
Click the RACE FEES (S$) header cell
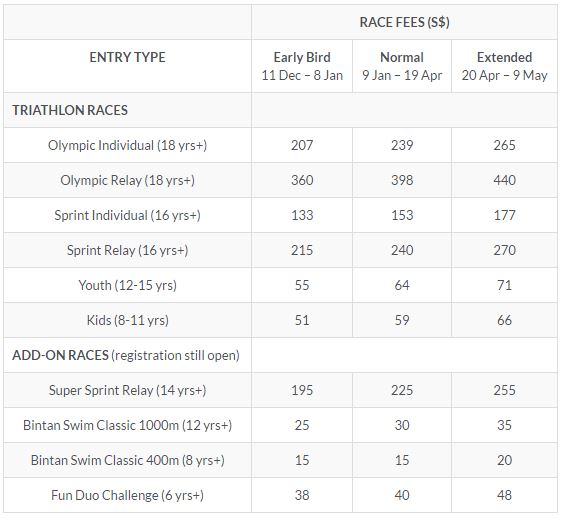coord(404,22)
